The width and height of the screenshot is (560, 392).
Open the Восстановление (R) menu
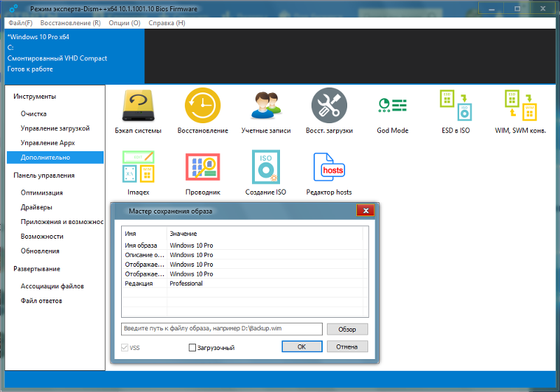tap(71, 23)
